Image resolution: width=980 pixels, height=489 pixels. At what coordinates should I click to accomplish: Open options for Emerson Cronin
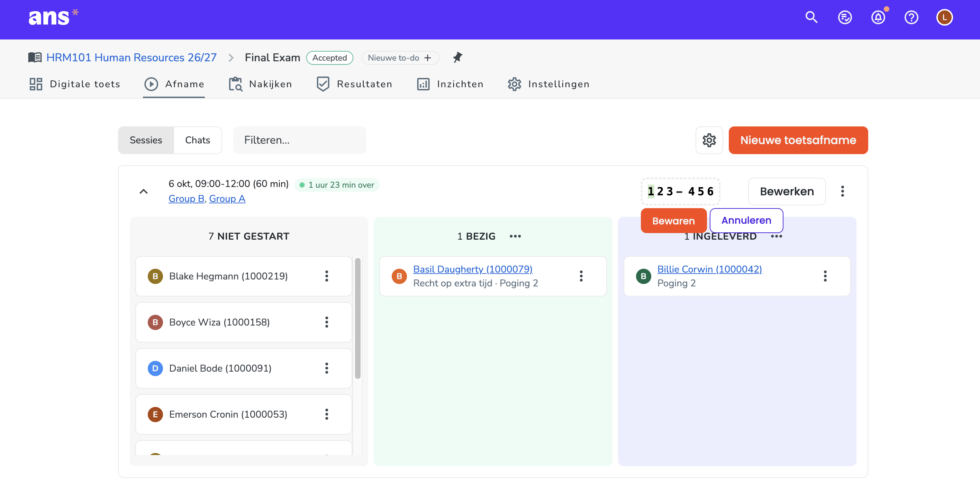pos(326,414)
